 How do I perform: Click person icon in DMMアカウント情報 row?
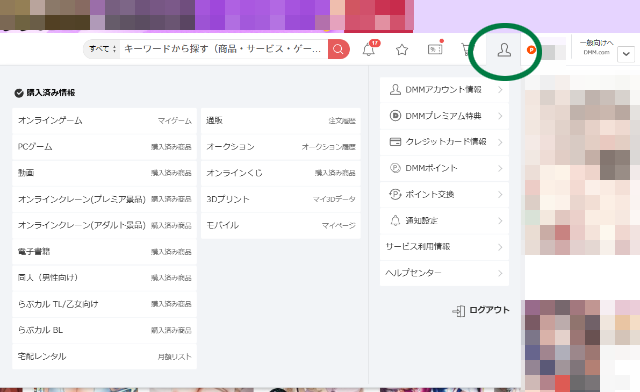coord(395,89)
